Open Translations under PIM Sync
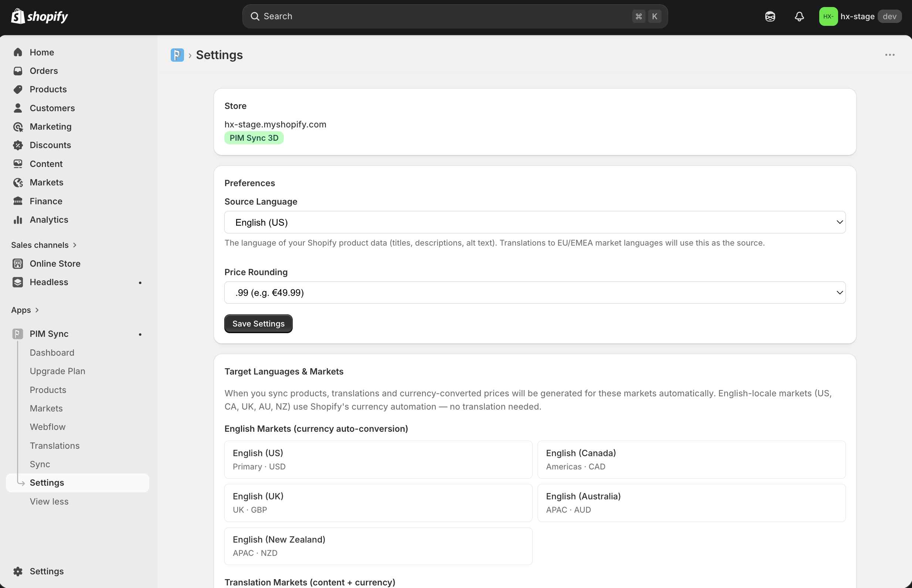The height and width of the screenshot is (588, 912). 55,445
